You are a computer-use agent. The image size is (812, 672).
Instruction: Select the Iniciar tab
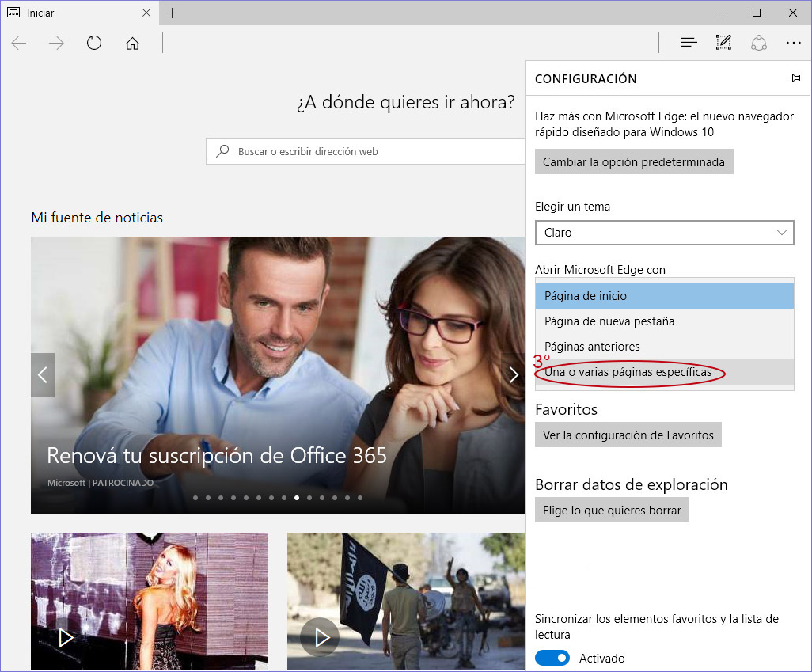point(79,13)
